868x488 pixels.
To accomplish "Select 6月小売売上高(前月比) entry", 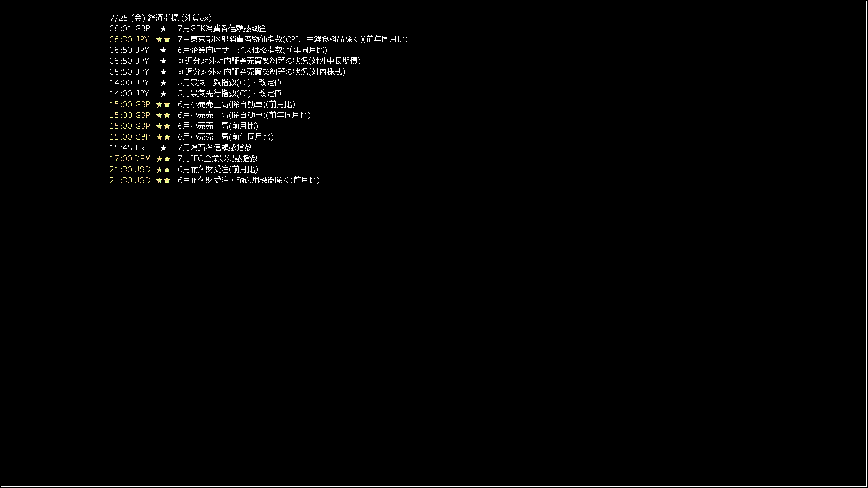I will pos(218,126).
